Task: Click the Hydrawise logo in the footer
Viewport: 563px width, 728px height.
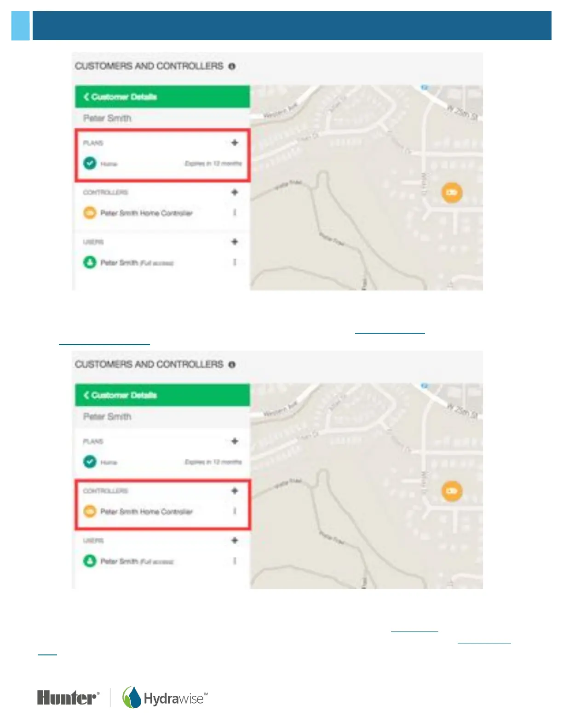Action: point(165,698)
